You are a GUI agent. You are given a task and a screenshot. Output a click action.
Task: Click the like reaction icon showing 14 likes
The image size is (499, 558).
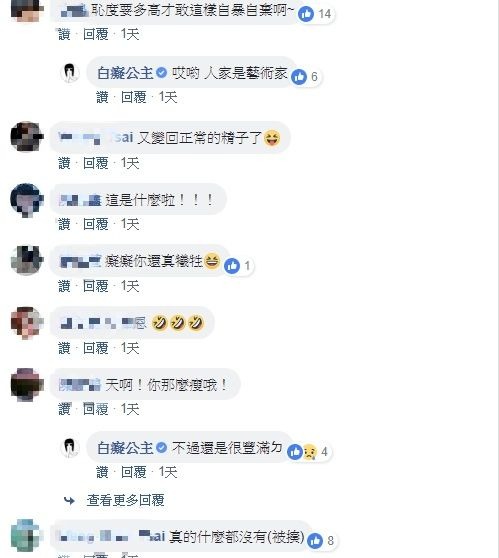click(305, 14)
